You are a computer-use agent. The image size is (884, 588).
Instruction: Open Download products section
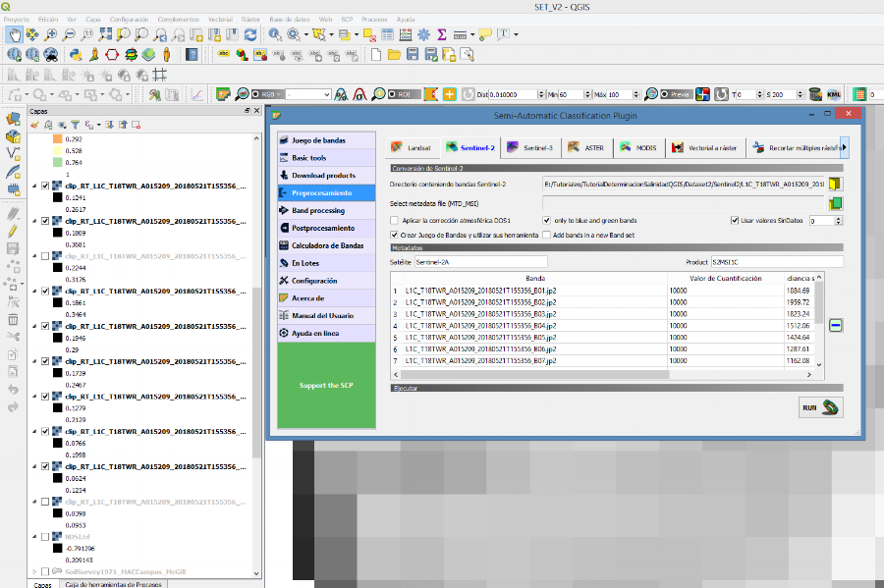point(326,175)
